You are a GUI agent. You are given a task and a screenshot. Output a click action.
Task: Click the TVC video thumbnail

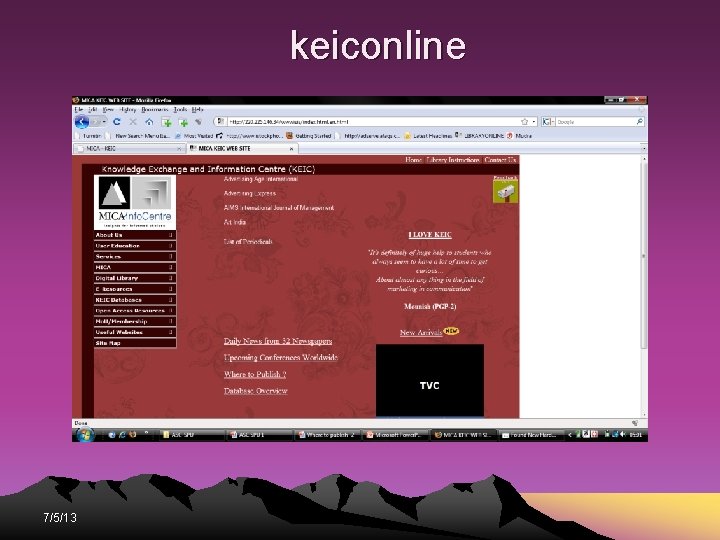430,380
